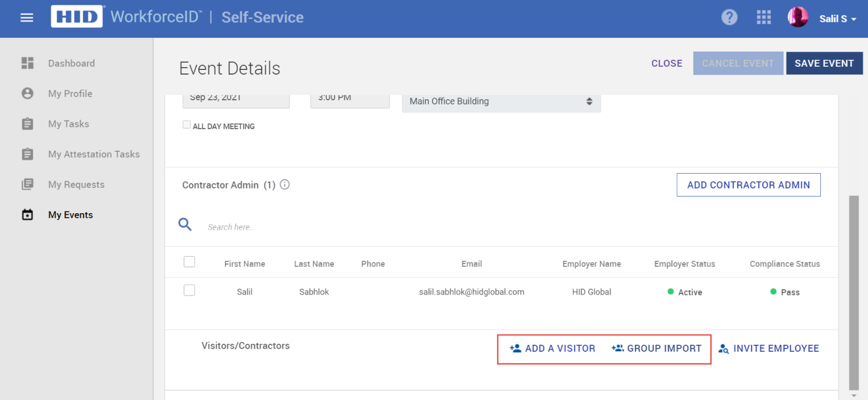868x400 pixels.
Task: Toggle the select-all header checkbox
Action: [x=189, y=262]
